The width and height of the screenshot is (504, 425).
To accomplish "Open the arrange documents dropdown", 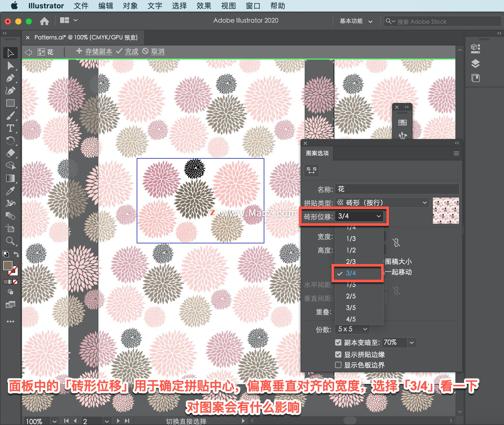I will click(69, 20).
